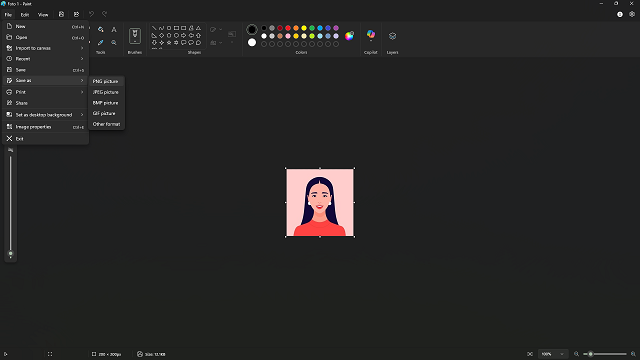This screenshot has width=640, height=360.
Task: Open the account profile icon
Action: (x=620, y=14)
